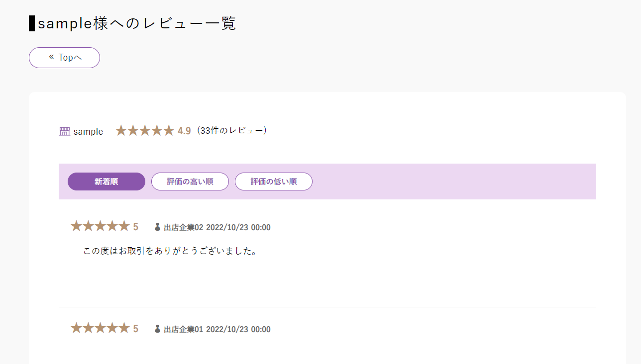Click the store icon beside sample
This screenshot has width=641, height=364.
pos(64,131)
